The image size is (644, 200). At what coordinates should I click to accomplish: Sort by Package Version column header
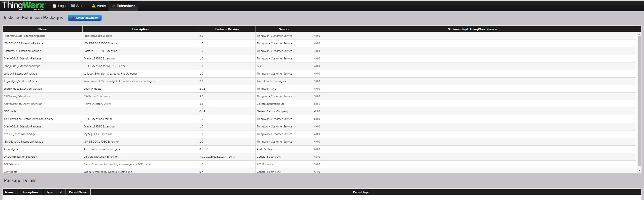[x=227, y=29]
